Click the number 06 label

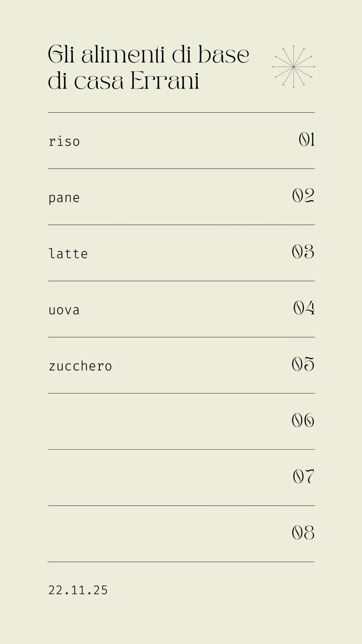click(x=303, y=421)
